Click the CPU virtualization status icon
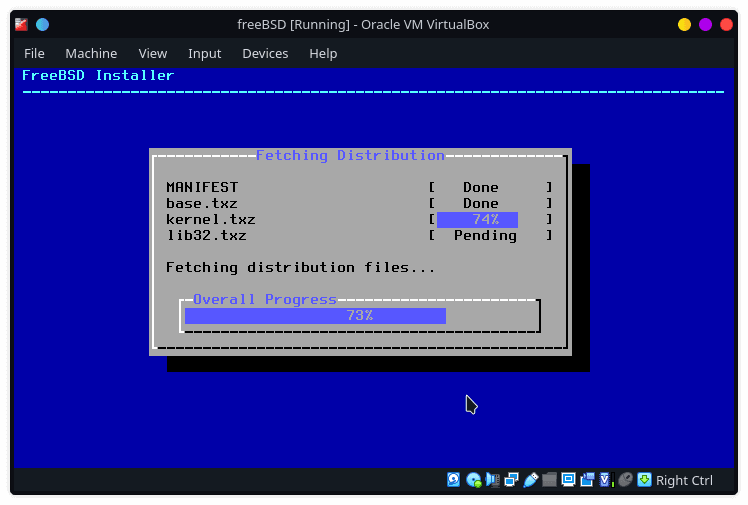Viewport: 748px width, 505px height. click(x=606, y=479)
